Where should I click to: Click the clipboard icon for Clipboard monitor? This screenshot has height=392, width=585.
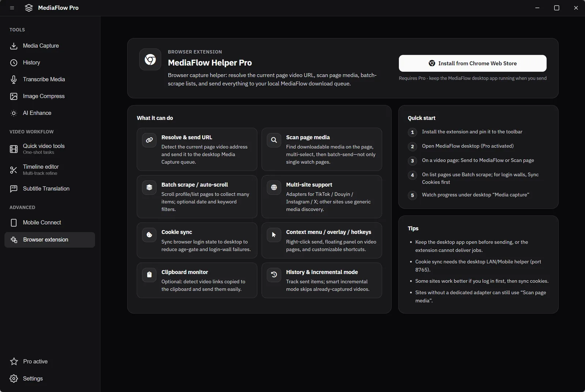pyautogui.click(x=149, y=275)
